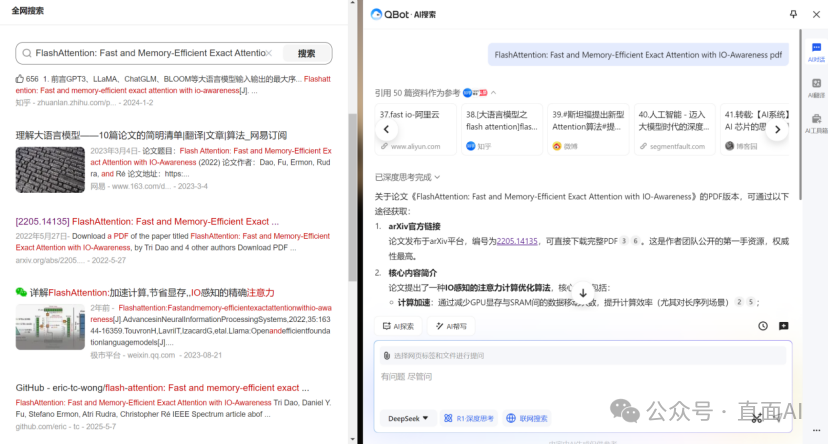This screenshot has height=444, width=828.
Task: Click citation number 5 after 长序列场景
Action: 750,302
